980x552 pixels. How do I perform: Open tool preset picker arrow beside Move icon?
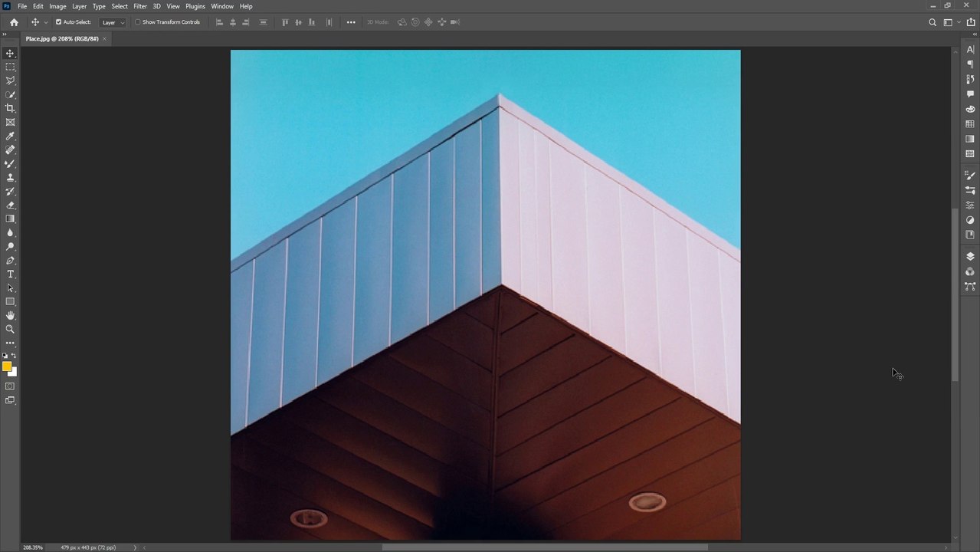(x=46, y=23)
